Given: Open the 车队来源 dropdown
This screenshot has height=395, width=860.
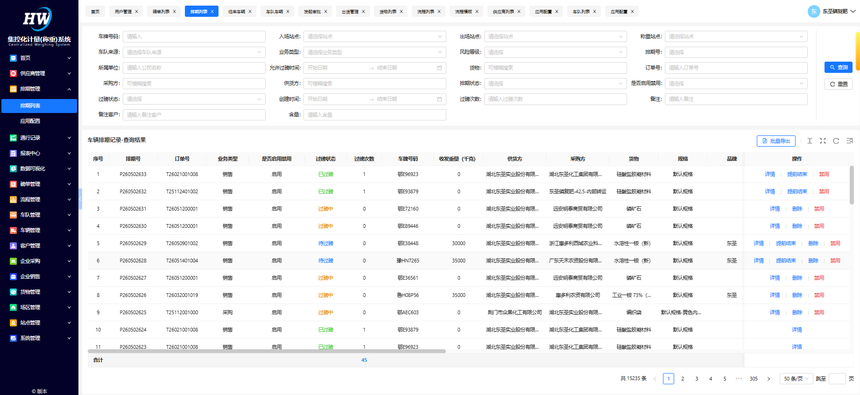Looking at the screenshot, I should point(194,52).
